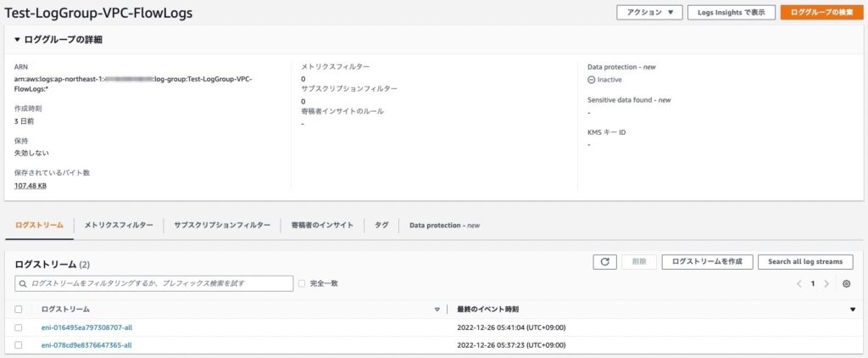Open the アクション dropdown menu
Image resolution: width=868 pixels, height=358 pixels.
click(649, 13)
